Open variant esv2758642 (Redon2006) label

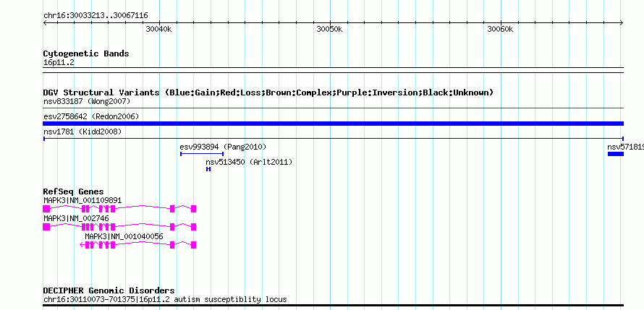click(x=91, y=116)
